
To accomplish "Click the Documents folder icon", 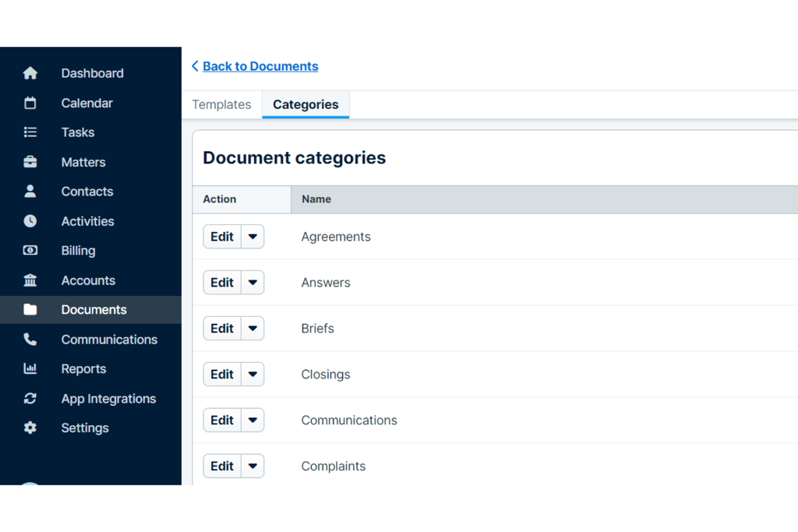I will 30,309.
